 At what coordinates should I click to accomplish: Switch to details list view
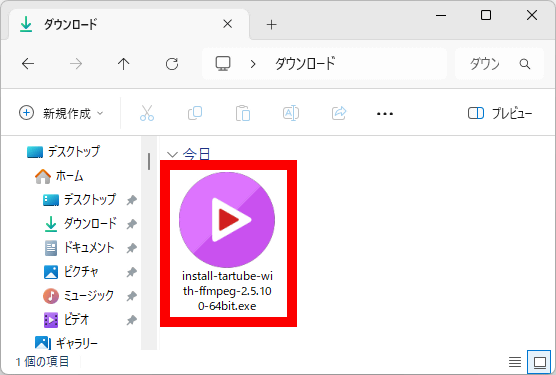click(515, 362)
